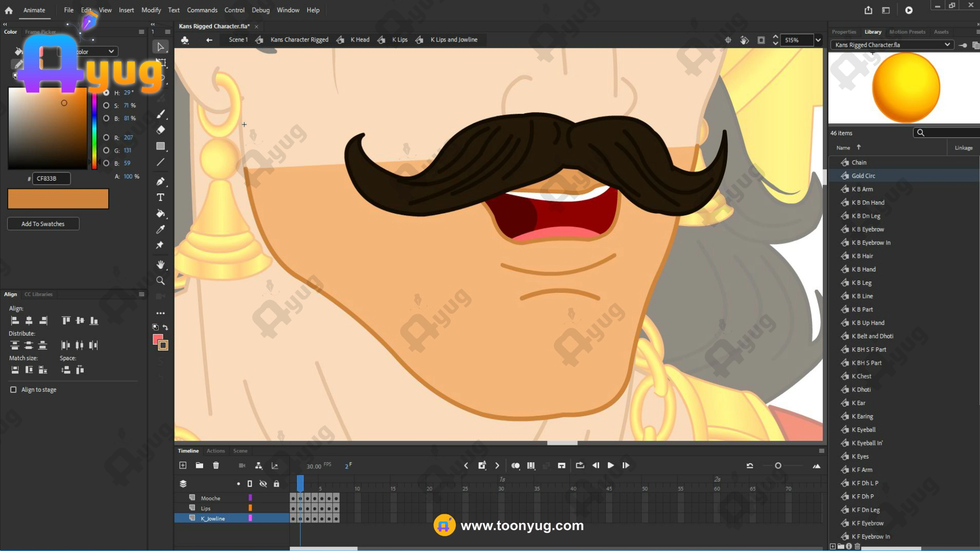
Task: Enable the Align to stage checkbox
Action: click(13, 390)
